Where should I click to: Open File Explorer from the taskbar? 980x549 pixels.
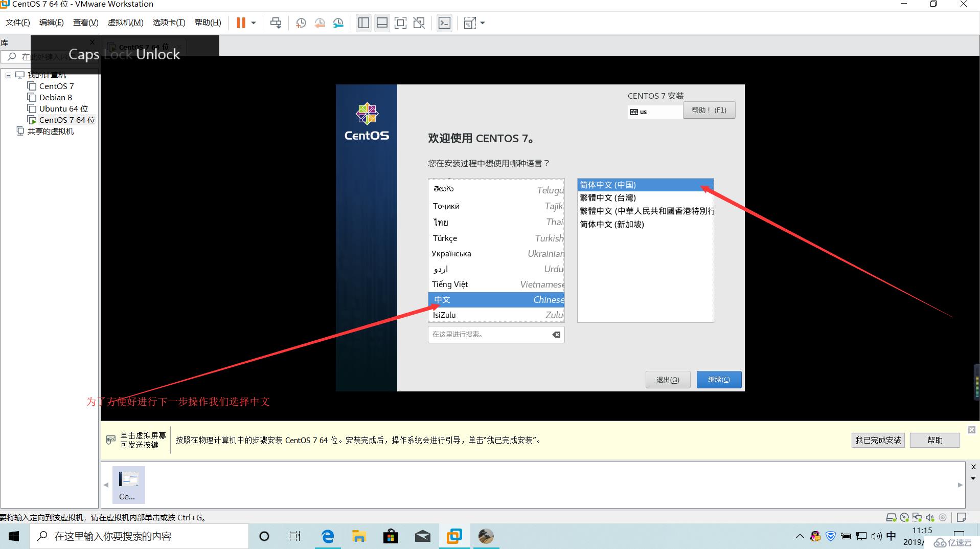(359, 536)
